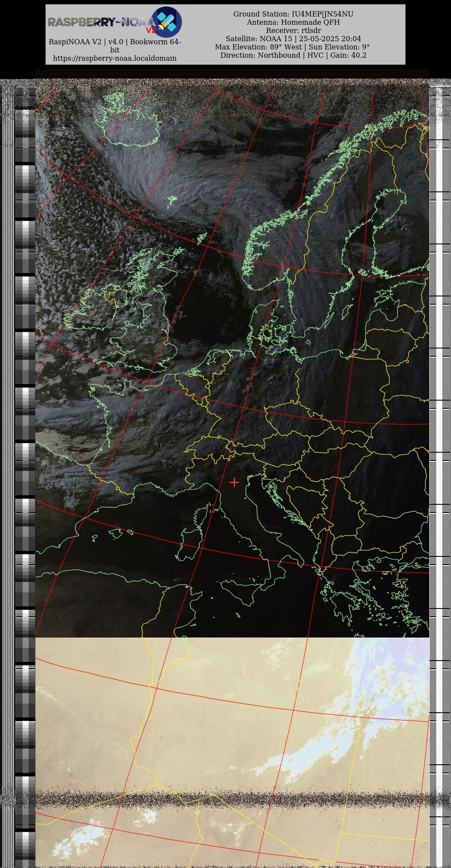Click the Raspberry-NOAA V2 satellite logo icon
This screenshot has width=451, height=868.
(x=167, y=22)
